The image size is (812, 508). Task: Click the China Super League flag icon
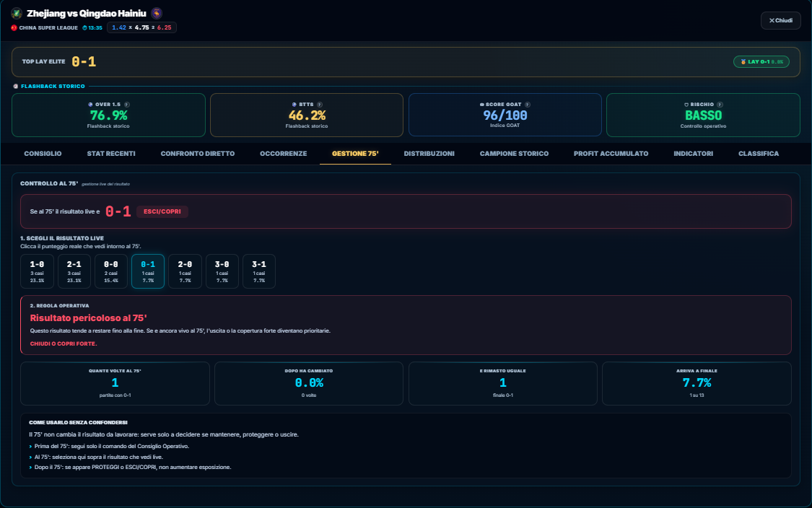coord(14,28)
